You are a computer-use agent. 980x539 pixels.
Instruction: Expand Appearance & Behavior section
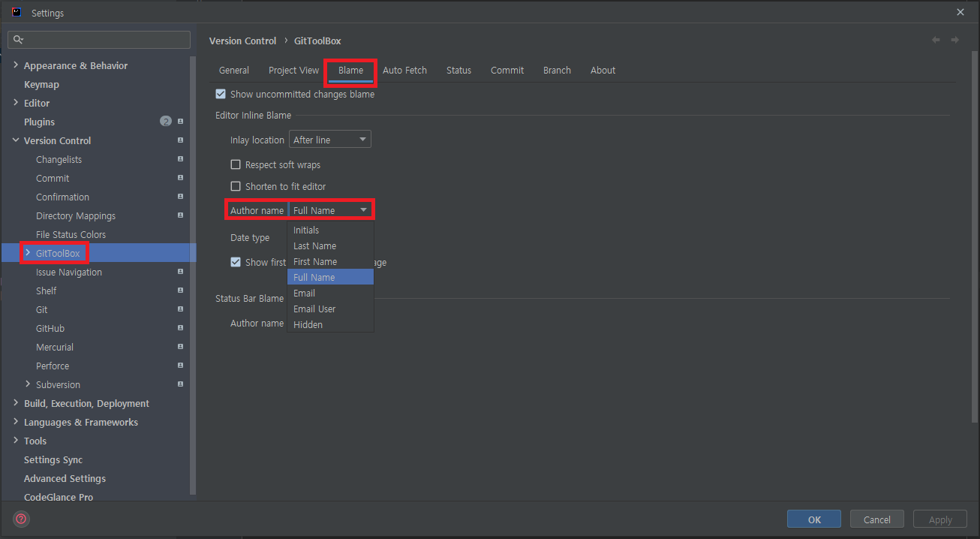[x=16, y=65]
